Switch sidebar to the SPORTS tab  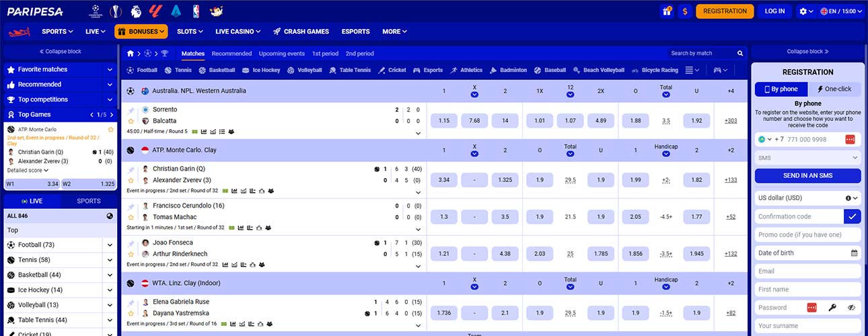(89, 201)
